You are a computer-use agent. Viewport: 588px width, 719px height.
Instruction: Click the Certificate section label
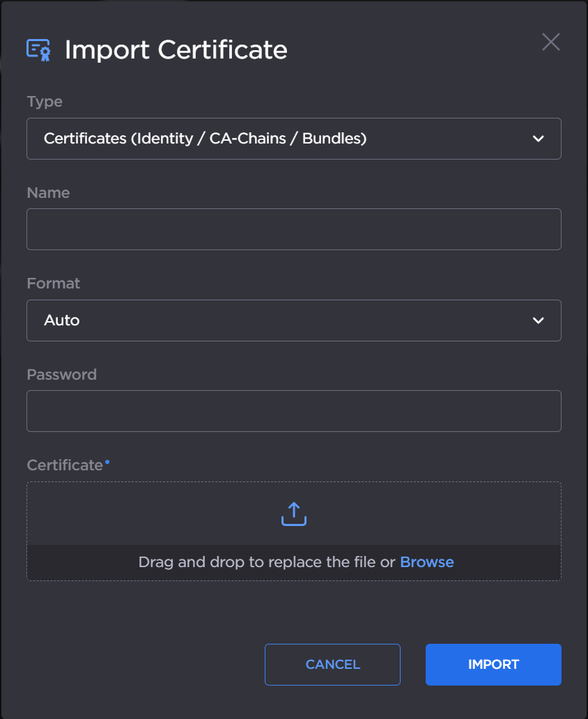[x=64, y=465]
